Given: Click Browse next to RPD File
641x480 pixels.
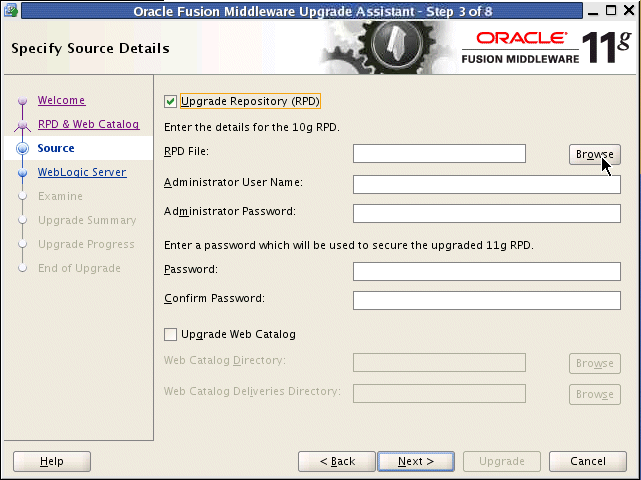Looking at the screenshot, I should tap(595, 154).
